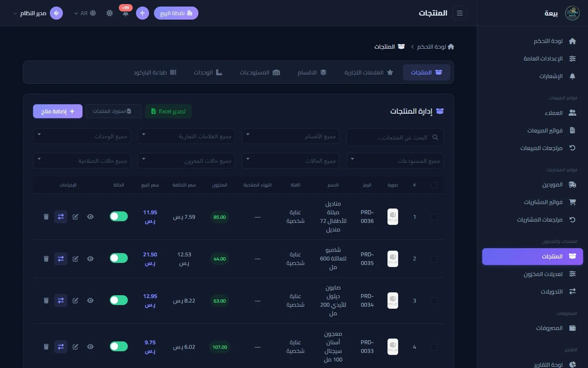The height and width of the screenshot is (368, 588).
Task: Click the استيراد المنتجات button
Action: [114, 111]
